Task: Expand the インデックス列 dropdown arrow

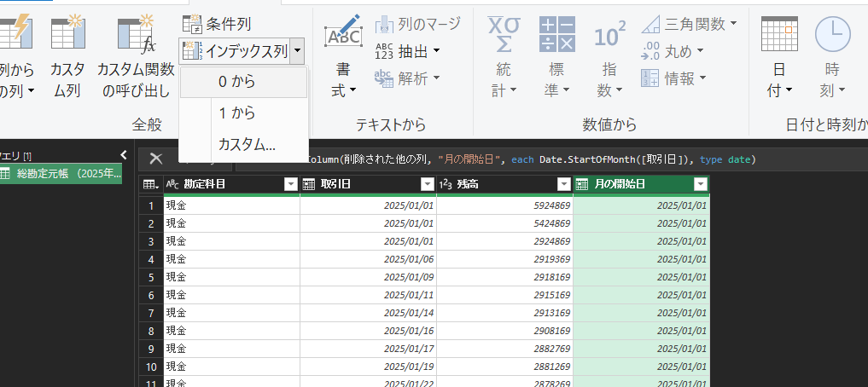Action: 296,51
